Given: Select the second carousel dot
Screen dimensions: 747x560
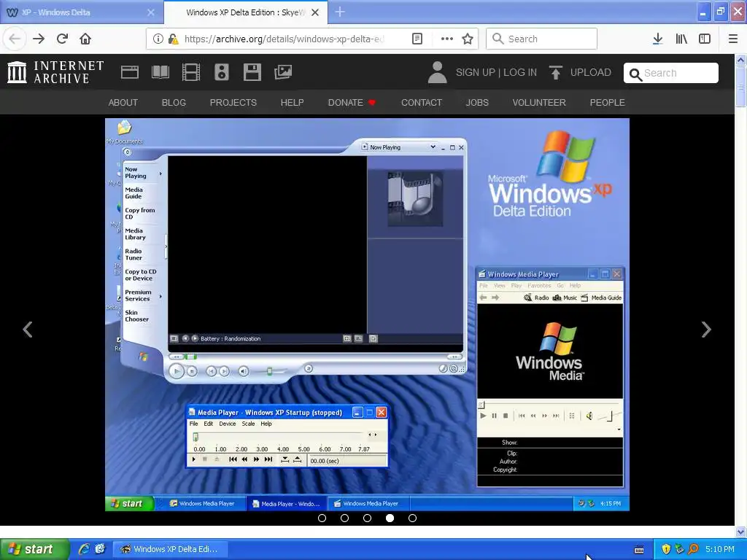Looking at the screenshot, I should pyautogui.click(x=344, y=518).
